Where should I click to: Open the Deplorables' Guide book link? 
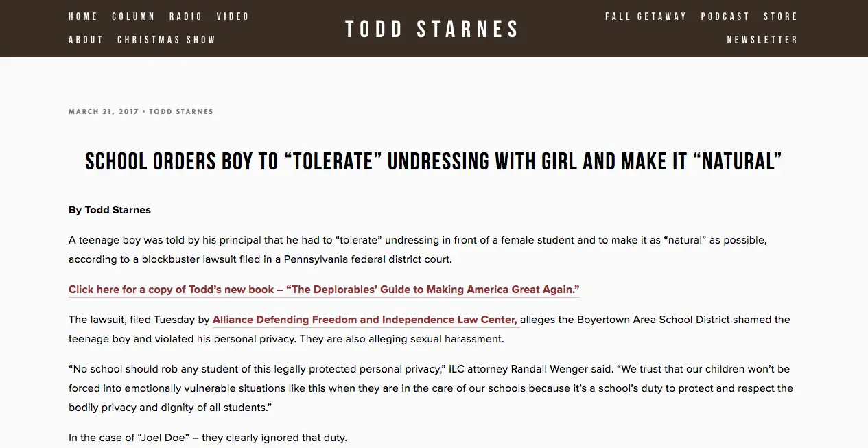coord(324,290)
